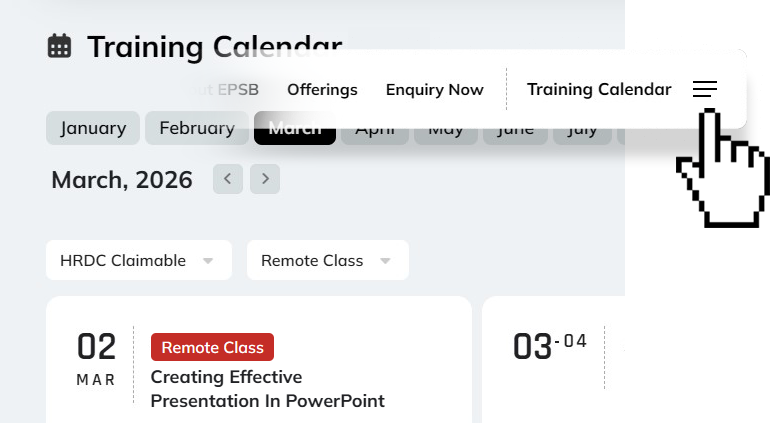
Task: Go to previous month with left arrow
Action: [228, 179]
